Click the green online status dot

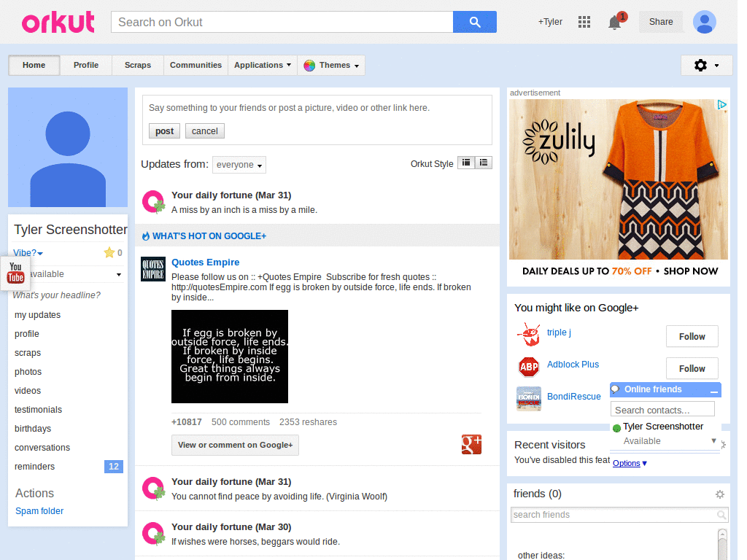coord(616,427)
